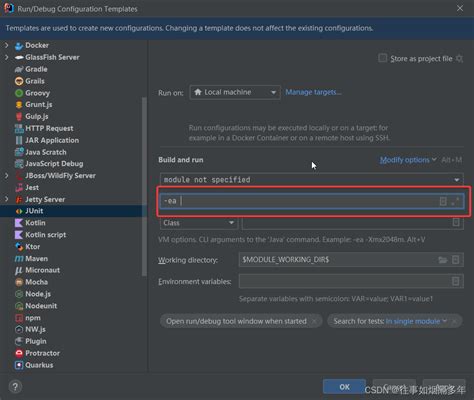This screenshot has width=474, height=400.
Task: Select Gradle template row
Action: [72, 69]
